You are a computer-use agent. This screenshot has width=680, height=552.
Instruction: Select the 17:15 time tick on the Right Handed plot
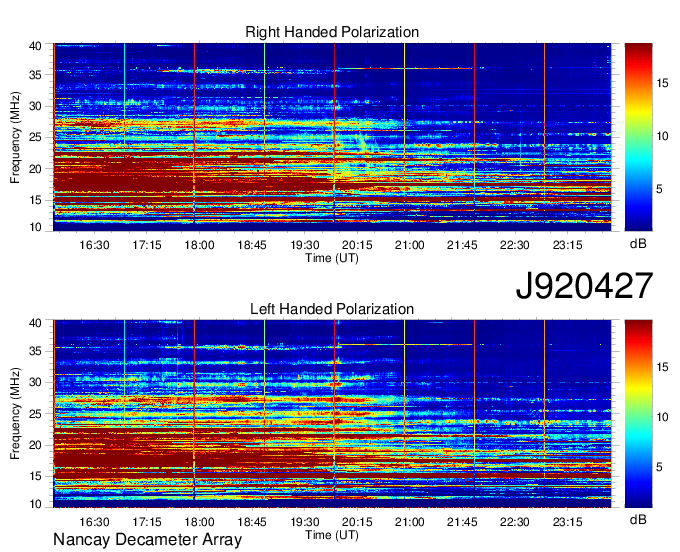point(147,245)
